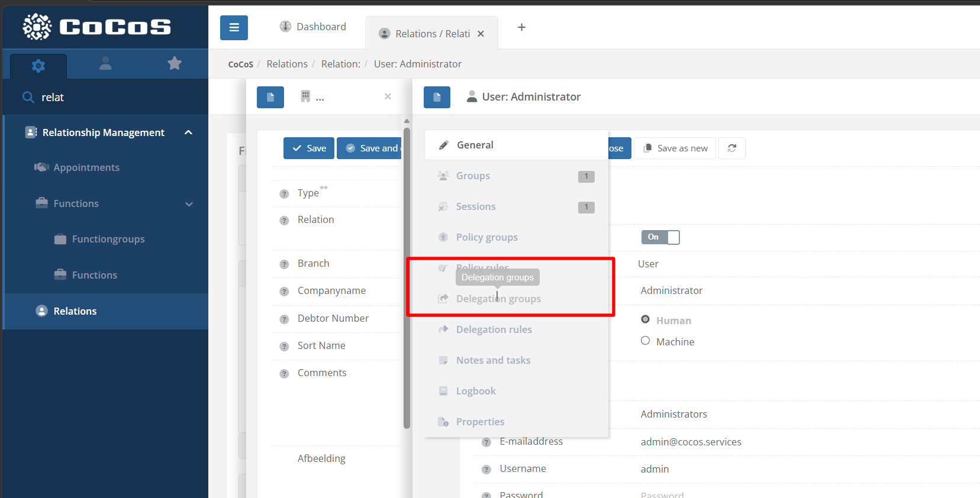Viewport: 980px width, 498px height.
Task: Close the left relation panel
Action: pyautogui.click(x=388, y=96)
